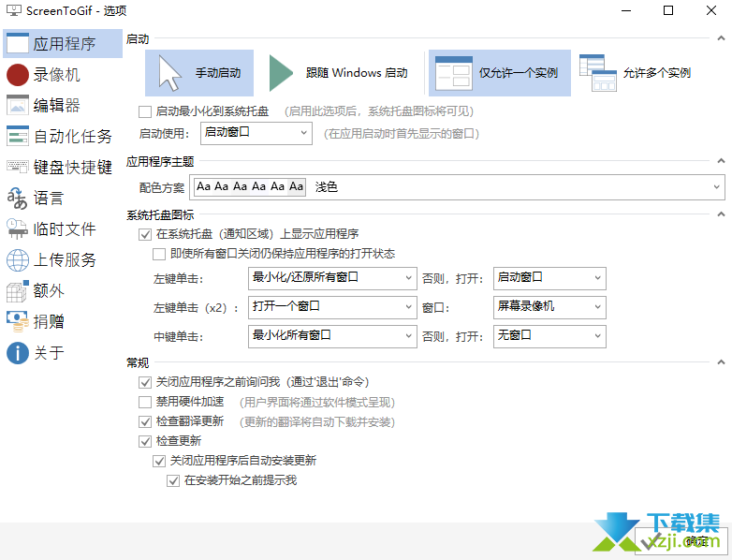Open the 编辑器 settings page
732x560 pixels.
point(63,106)
